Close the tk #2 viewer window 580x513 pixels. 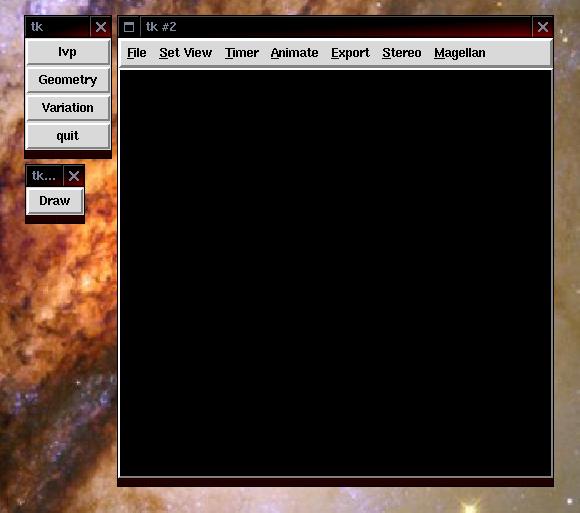543,27
